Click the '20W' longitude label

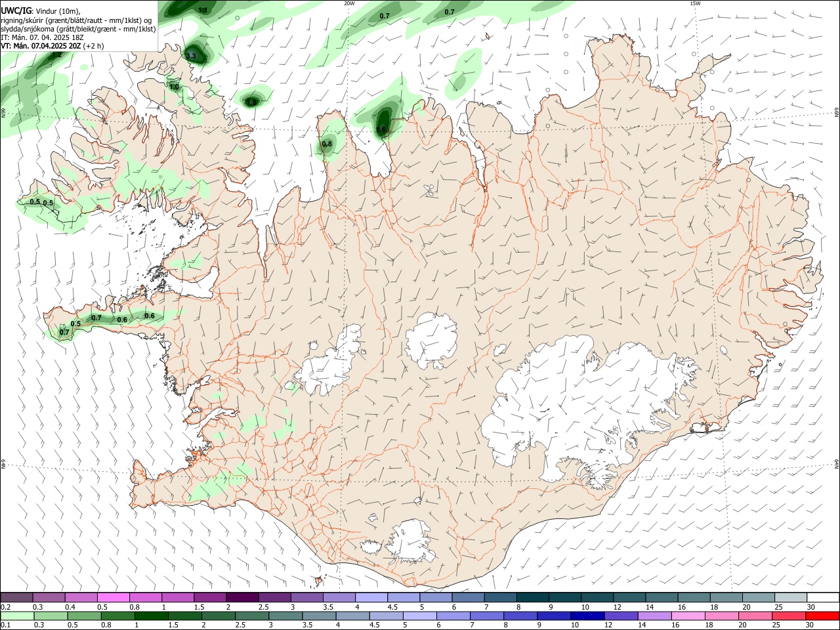pos(349,3)
